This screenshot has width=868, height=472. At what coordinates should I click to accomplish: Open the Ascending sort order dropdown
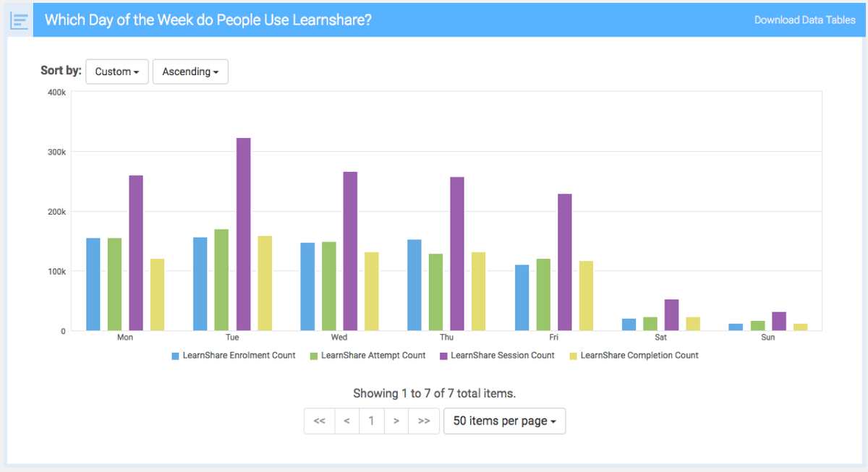coord(190,71)
